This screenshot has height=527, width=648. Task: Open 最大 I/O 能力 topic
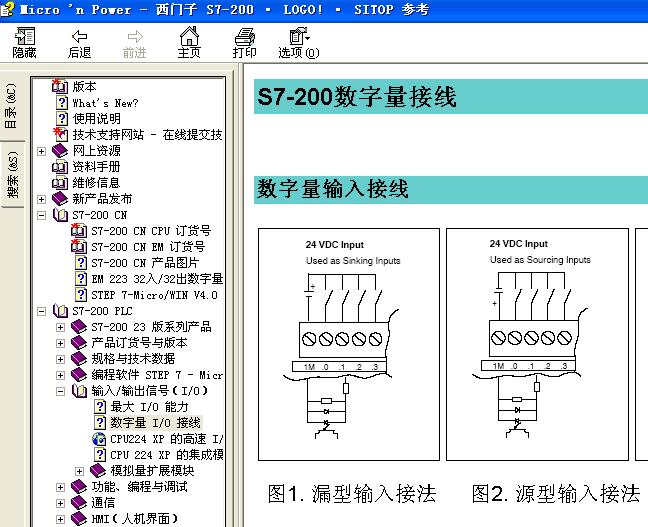pos(149,407)
